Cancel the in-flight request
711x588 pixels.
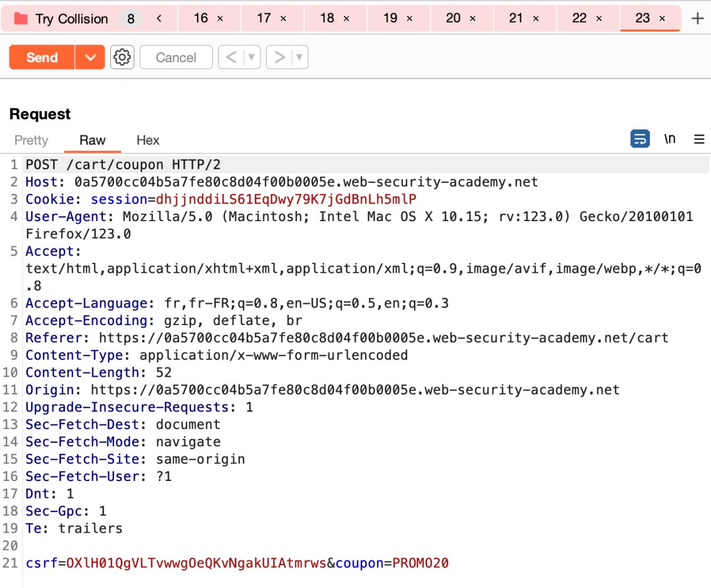click(x=176, y=57)
